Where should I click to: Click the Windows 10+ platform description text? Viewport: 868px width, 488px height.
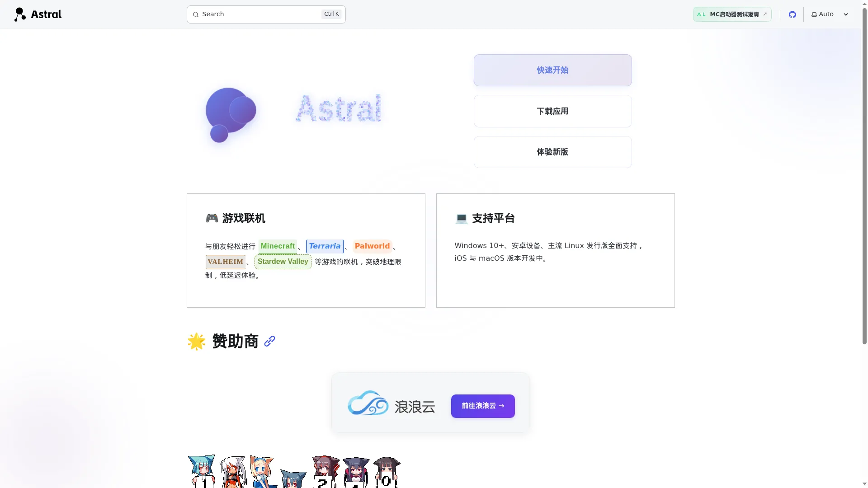tap(548, 252)
